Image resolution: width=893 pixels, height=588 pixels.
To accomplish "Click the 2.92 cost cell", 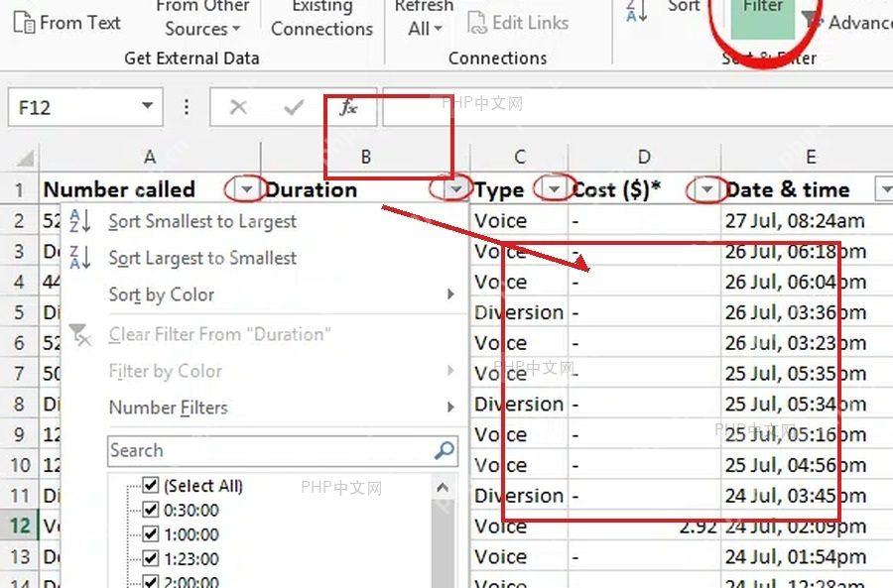I will pos(645,526).
